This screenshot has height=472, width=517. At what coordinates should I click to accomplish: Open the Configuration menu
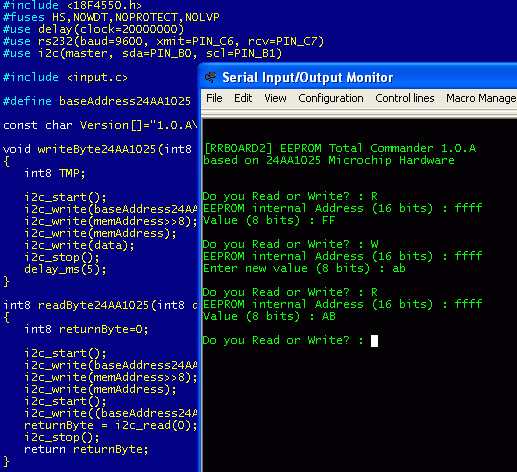pyautogui.click(x=331, y=98)
